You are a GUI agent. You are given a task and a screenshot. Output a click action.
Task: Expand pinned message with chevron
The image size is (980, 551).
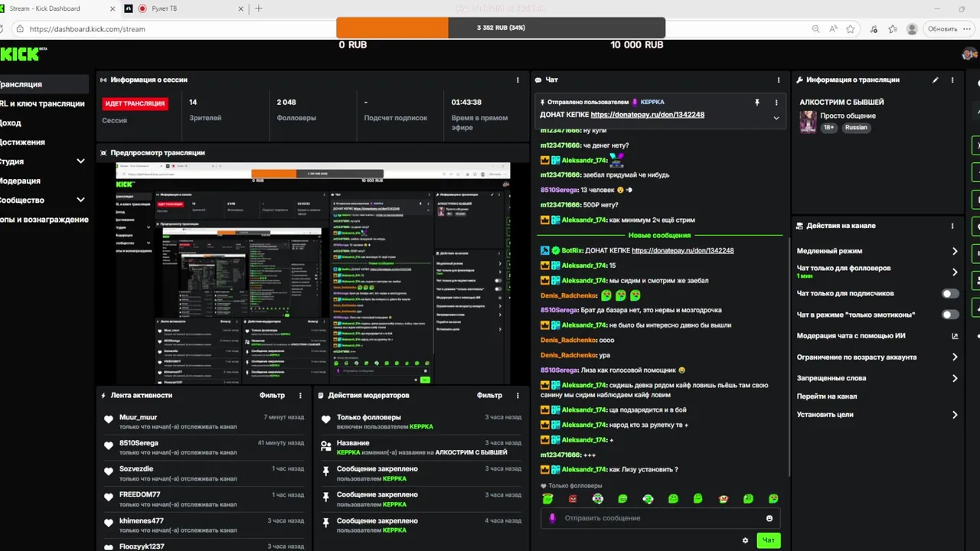[776, 118]
